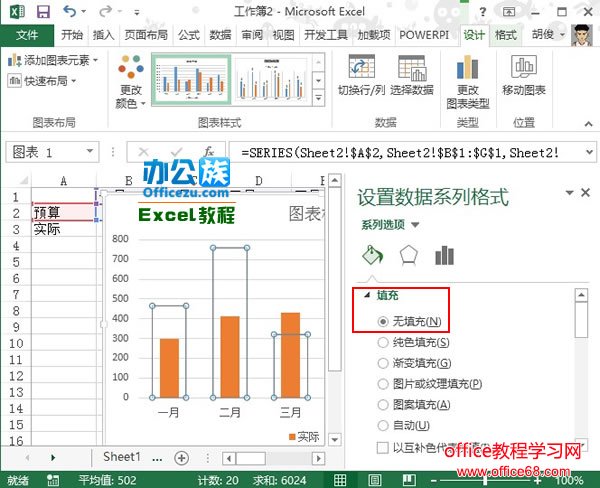
Task: Click the user name 胡俊 account button
Action: pyautogui.click(x=548, y=35)
